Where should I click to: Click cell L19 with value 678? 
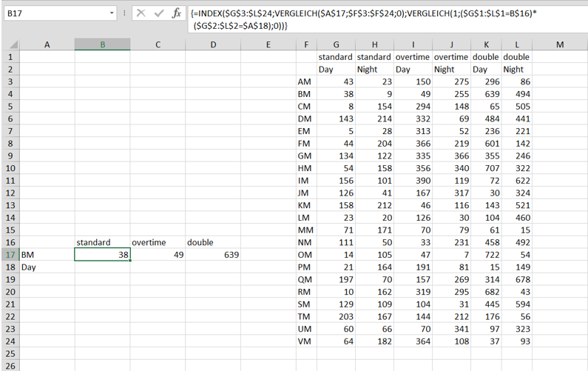517,279
